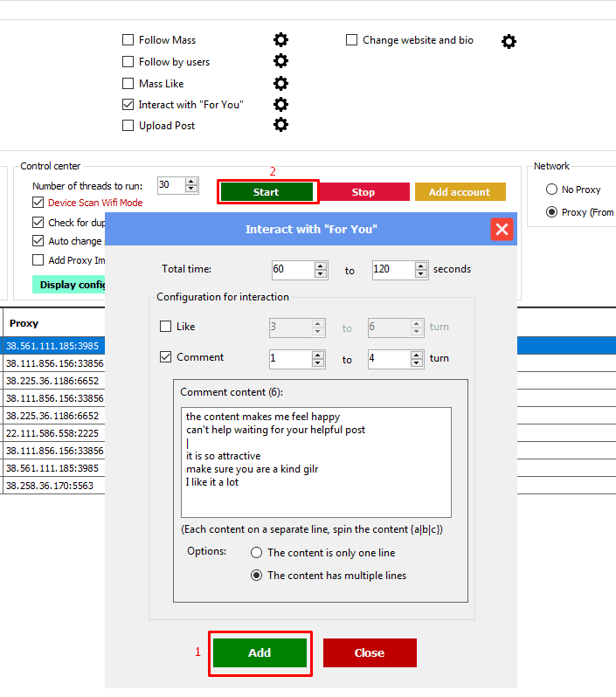616x697 pixels.
Task: Select the No Proxy radio button
Action: pyautogui.click(x=551, y=190)
